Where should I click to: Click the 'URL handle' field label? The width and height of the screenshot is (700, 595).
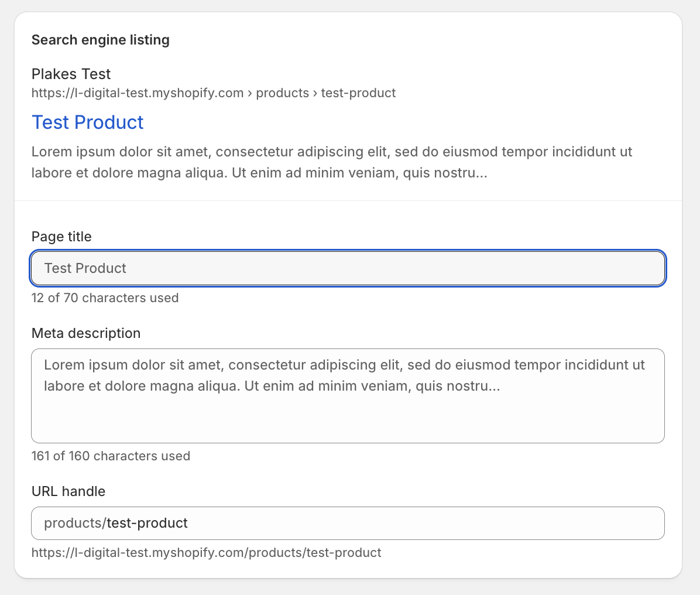pyautogui.click(x=68, y=491)
